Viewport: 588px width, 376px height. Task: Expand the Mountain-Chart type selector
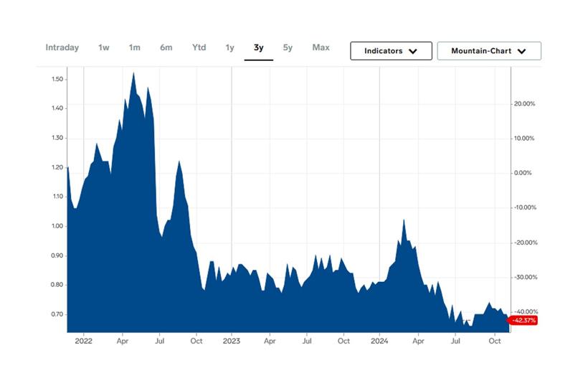tap(489, 51)
